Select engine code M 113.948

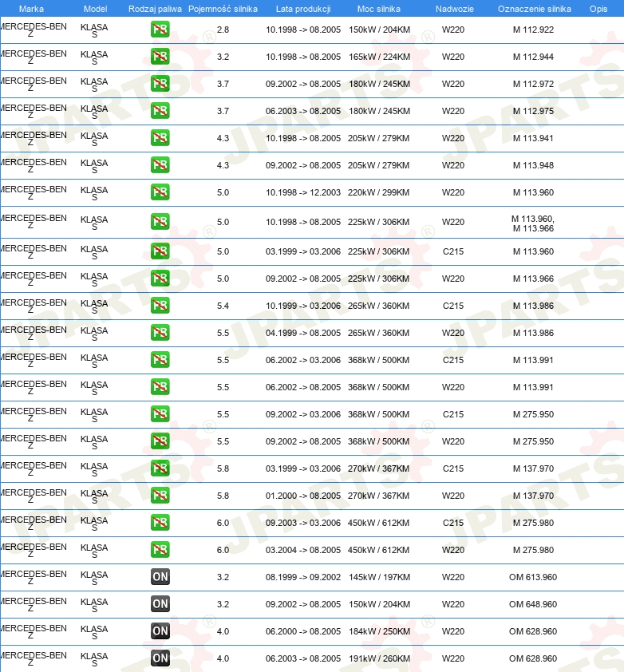click(533, 165)
